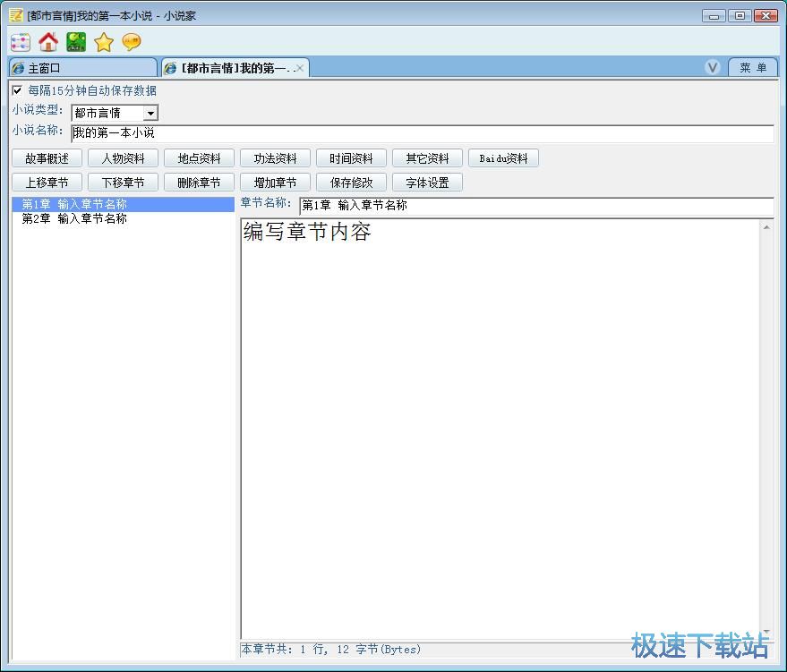Click 上移章节 to move chapter up

[47, 183]
